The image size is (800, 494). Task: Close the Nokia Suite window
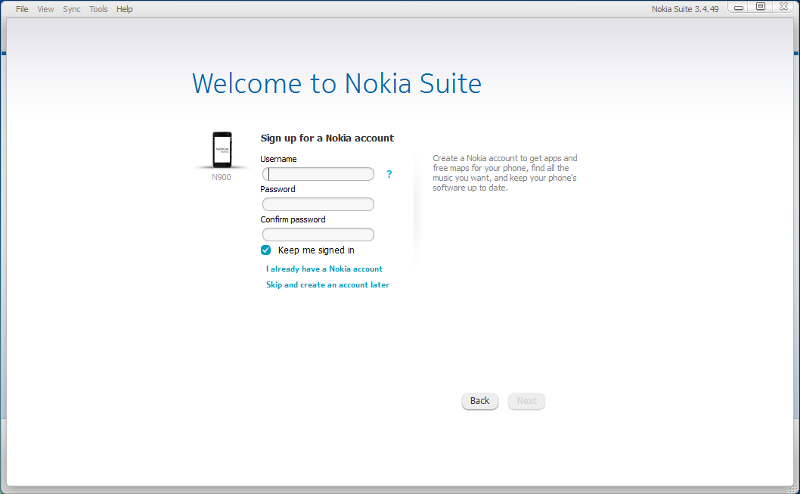781,7
